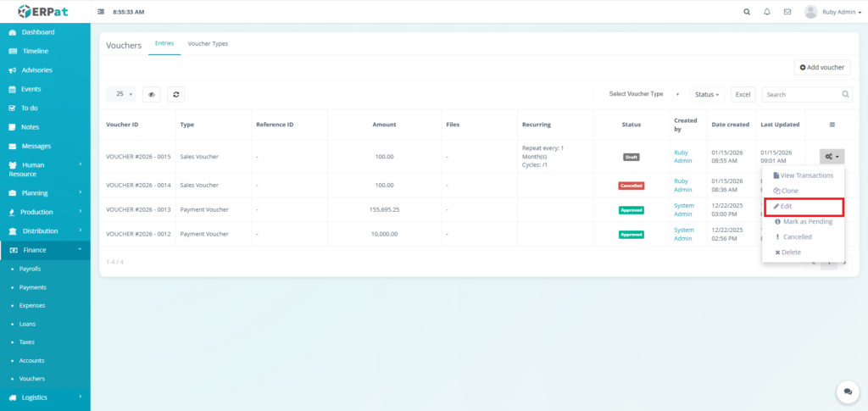Click Approved badge for VOUCHER #2026 - 0013

631,210
